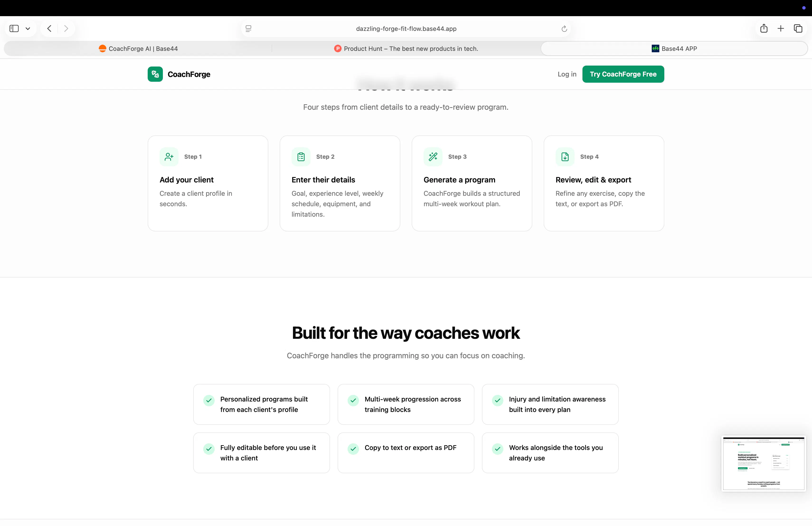Screen dimensions: 812x526
Task: Click the CoachForge logo icon
Action: (x=155, y=74)
